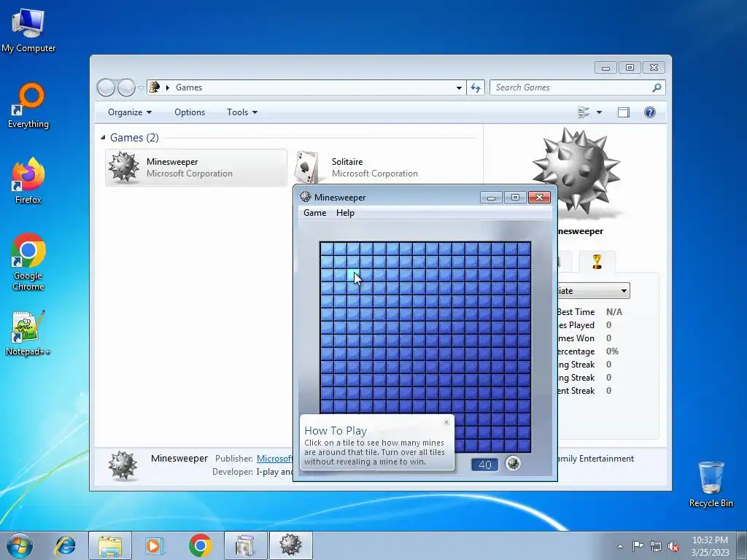
Task: Click the change view icon
Action: click(x=584, y=112)
